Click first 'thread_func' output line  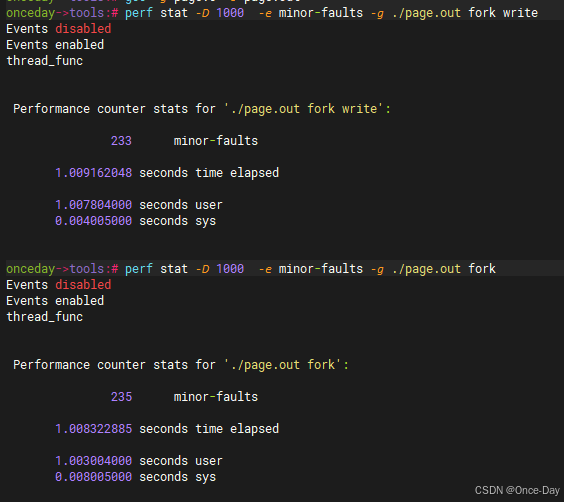[x=45, y=61]
